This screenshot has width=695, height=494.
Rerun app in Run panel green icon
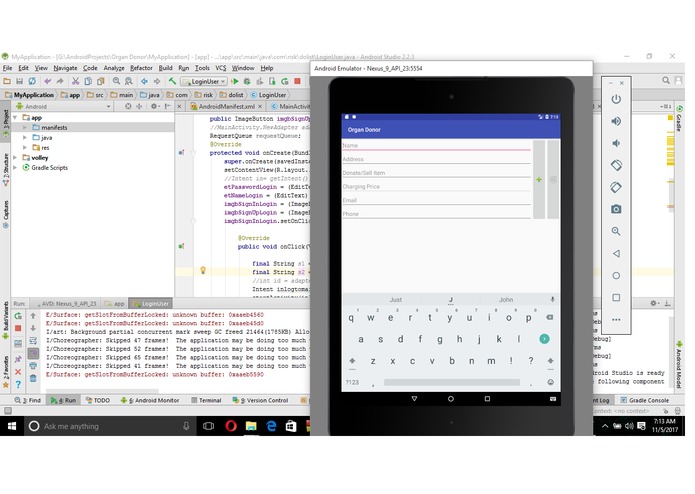pos(18,316)
